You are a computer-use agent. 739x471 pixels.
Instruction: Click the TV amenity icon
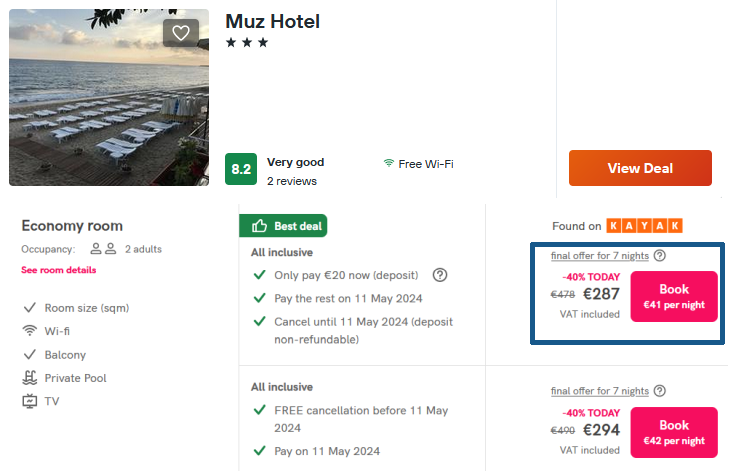click(x=29, y=401)
